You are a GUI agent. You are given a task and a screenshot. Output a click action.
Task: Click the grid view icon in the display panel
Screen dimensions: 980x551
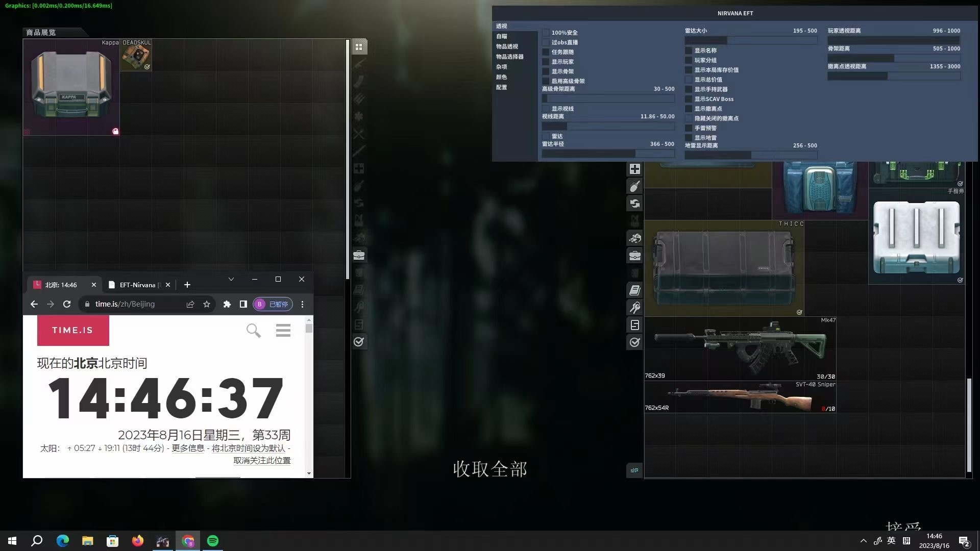coord(359,47)
